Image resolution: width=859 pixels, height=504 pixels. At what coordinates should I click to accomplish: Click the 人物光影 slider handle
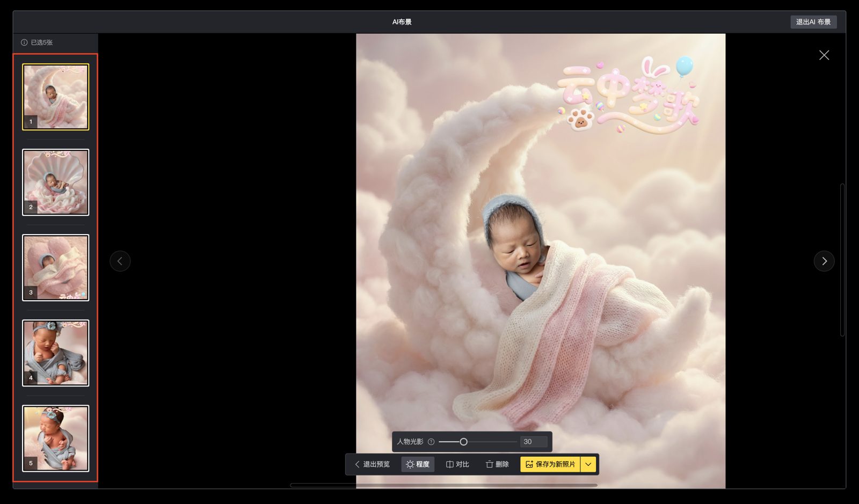pos(463,442)
